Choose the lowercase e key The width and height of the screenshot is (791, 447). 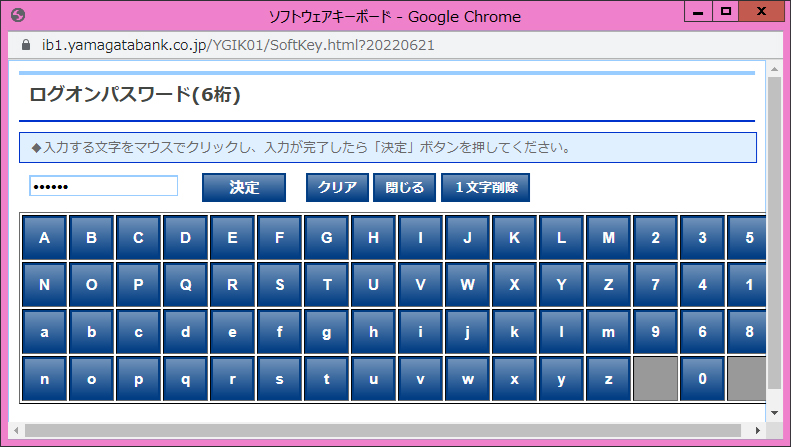pos(233,331)
